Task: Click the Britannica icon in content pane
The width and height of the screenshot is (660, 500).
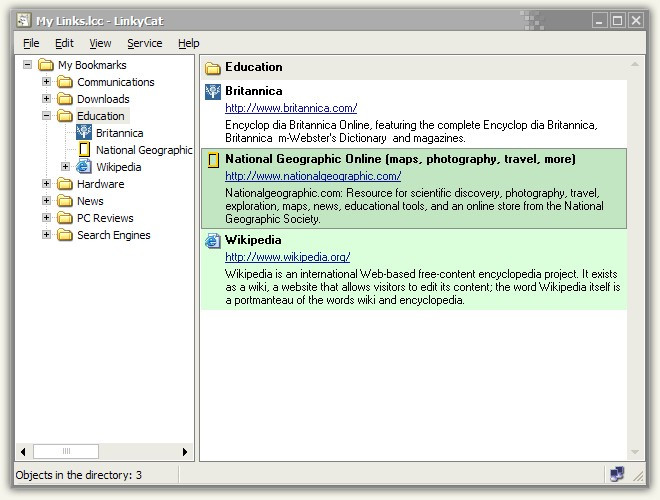Action: pos(213,92)
